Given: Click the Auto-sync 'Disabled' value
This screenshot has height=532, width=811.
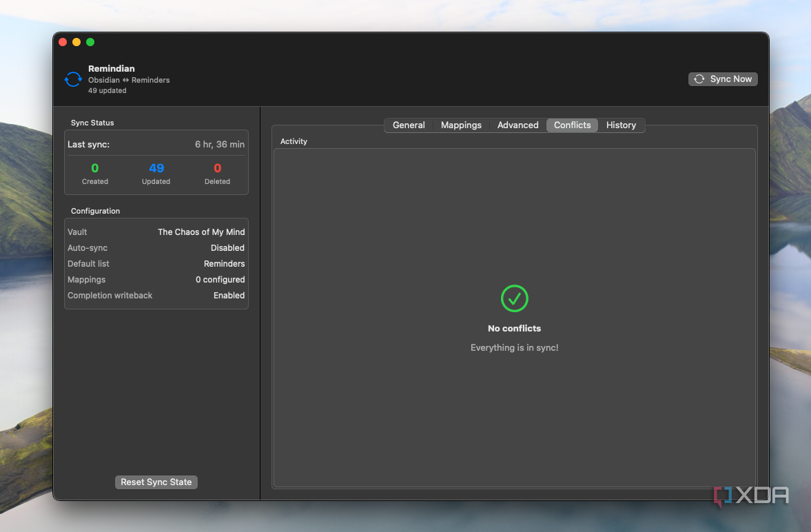Looking at the screenshot, I should click(227, 248).
